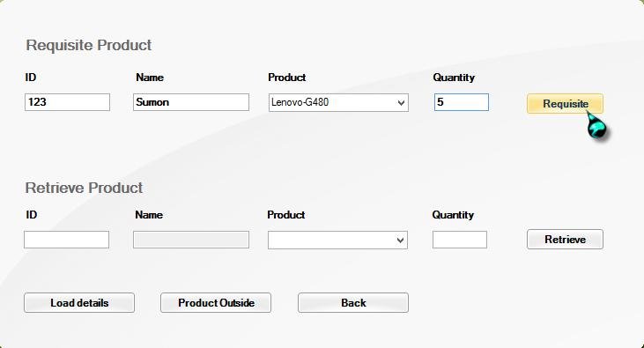Click the Lenovo-G480 text in product combo box
Viewport: 644px width, 348px height.
[x=300, y=102]
